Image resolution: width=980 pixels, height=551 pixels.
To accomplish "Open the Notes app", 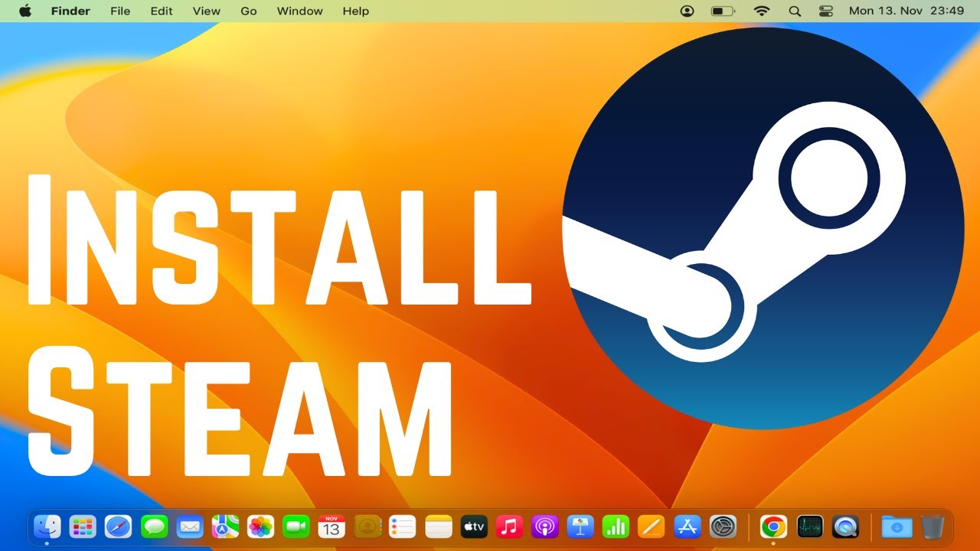I will [439, 527].
